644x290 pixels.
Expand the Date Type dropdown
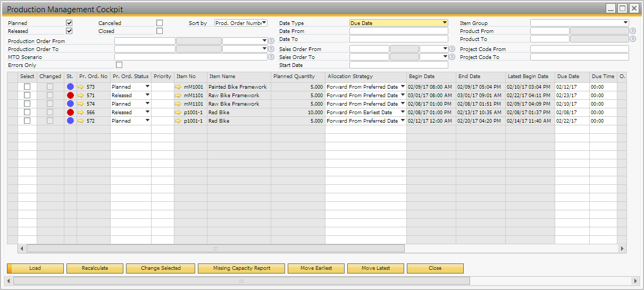399,23
